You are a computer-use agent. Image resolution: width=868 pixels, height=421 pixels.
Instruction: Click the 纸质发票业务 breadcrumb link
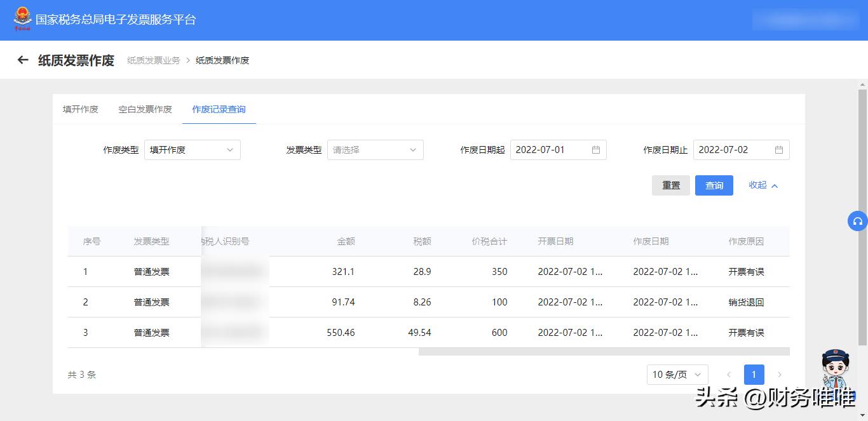(153, 60)
